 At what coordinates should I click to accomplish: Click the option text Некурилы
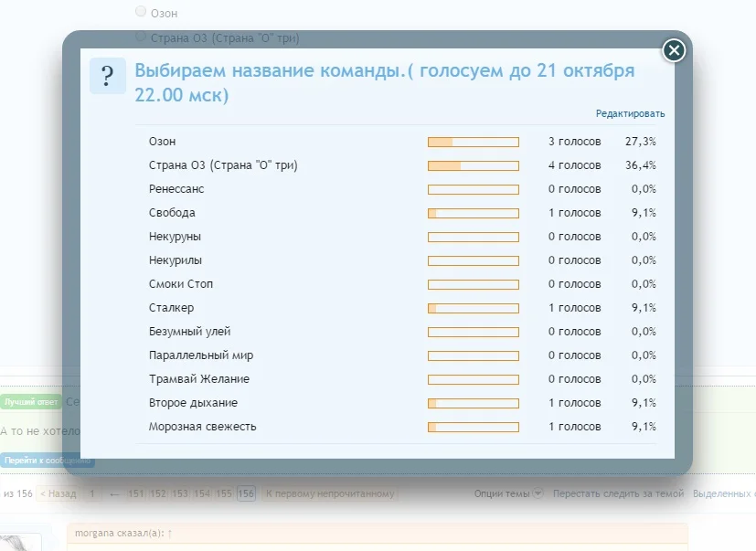(176, 260)
